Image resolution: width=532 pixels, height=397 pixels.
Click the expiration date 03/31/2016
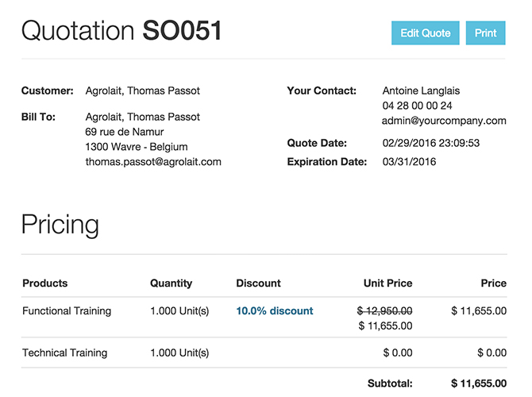tap(410, 162)
